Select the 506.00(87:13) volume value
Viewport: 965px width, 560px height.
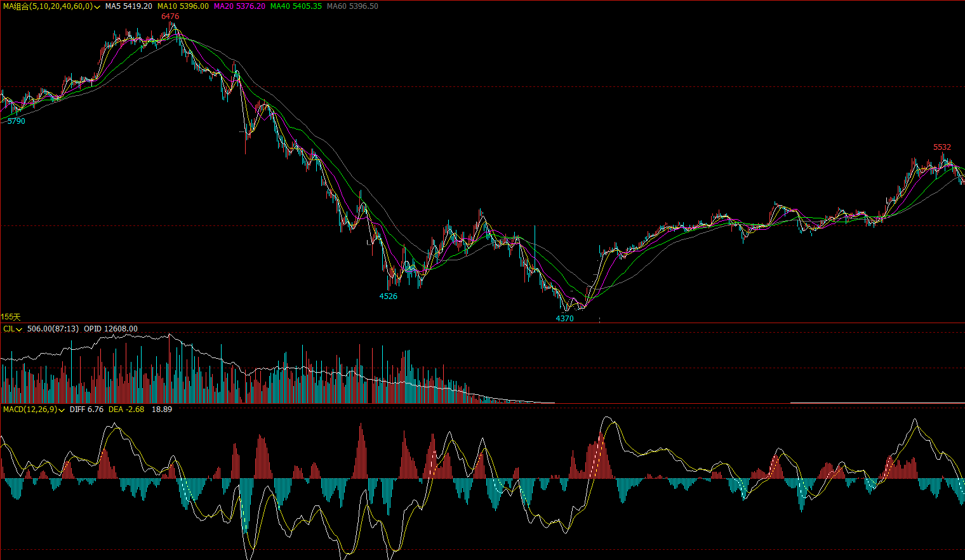(x=53, y=329)
